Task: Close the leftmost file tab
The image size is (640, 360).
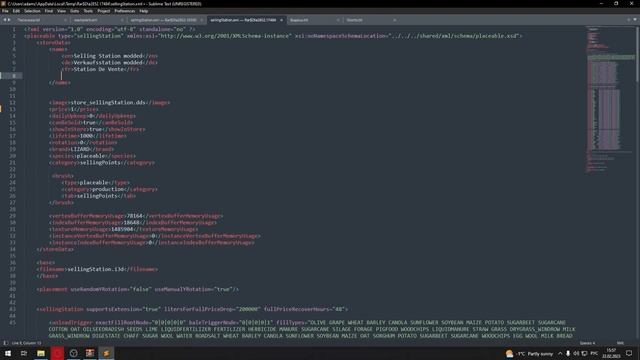Action: coord(65,20)
